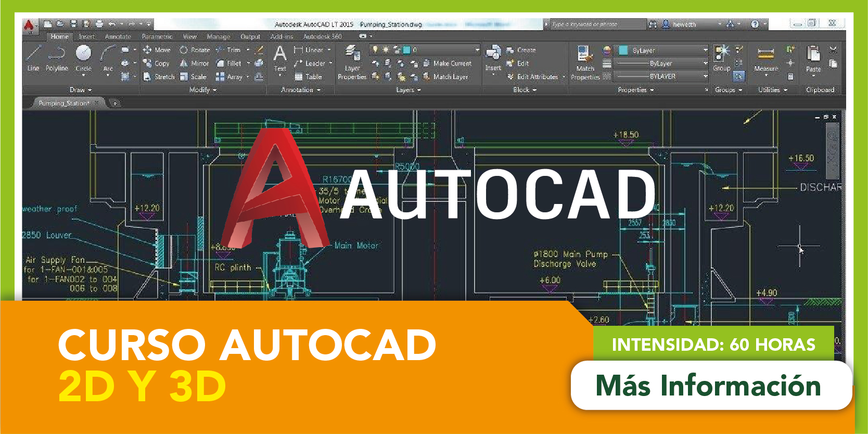868x434 pixels.
Task: Switch to the Home ribbon tab
Action: [59, 37]
